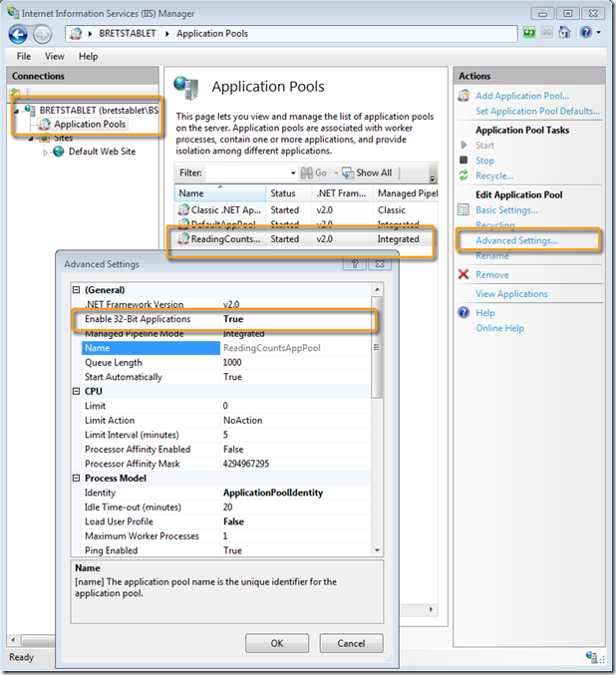Click the Recycle green arrows icon
Image resolution: width=616 pixels, height=675 pixels.
click(463, 175)
